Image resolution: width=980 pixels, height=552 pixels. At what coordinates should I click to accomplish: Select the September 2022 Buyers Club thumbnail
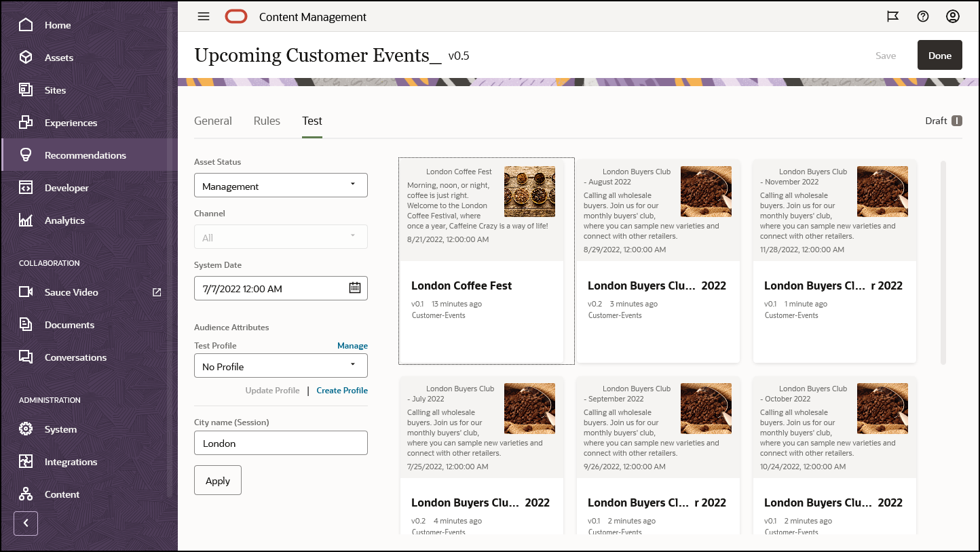pyautogui.click(x=706, y=409)
